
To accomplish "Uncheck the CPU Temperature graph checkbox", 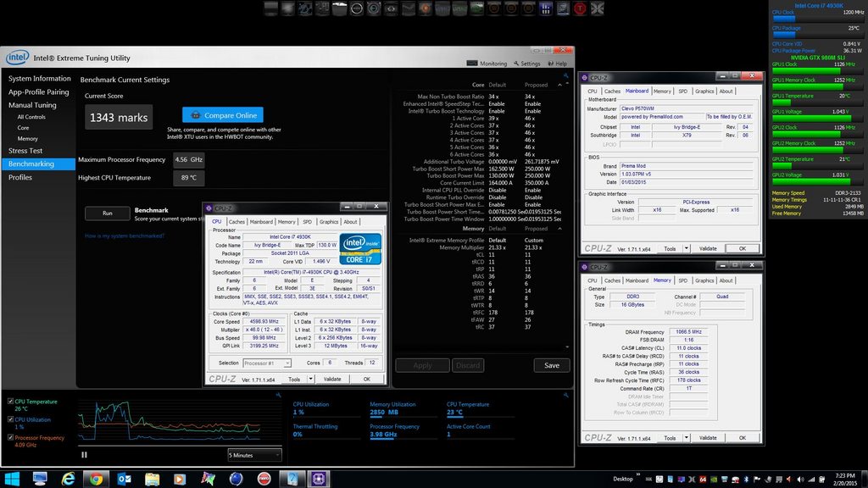I will (10, 402).
